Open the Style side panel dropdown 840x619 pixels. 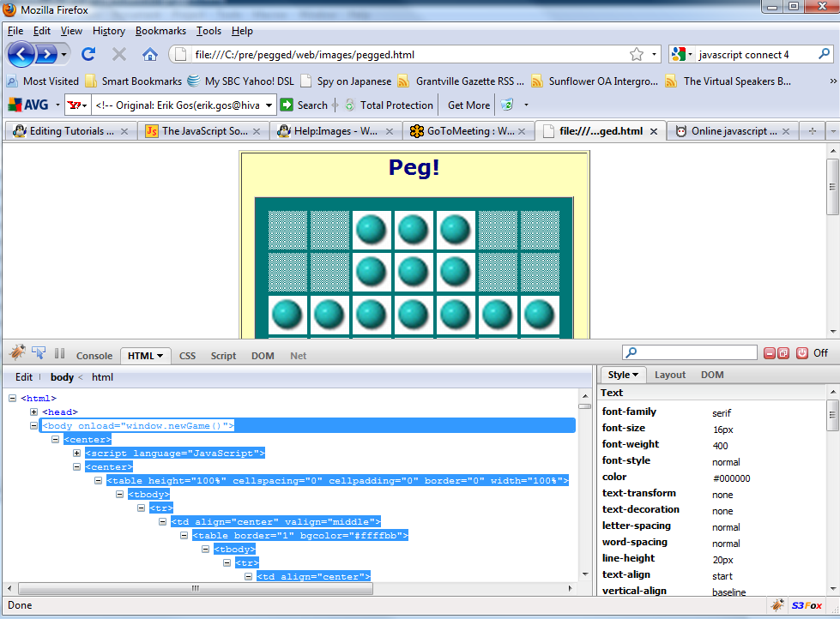pyautogui.click(x=635, y=375)
